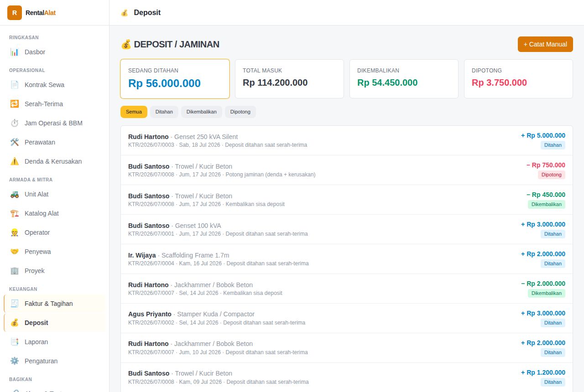Open Rudi Hartono Genset 250 kVA Silent row
The width and height of the screenshot is (584, 392).
347,140
